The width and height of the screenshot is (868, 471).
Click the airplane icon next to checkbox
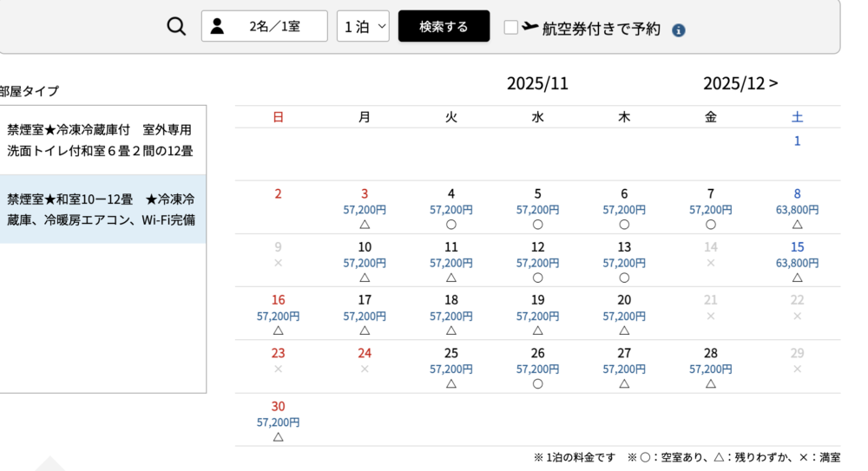529,27
